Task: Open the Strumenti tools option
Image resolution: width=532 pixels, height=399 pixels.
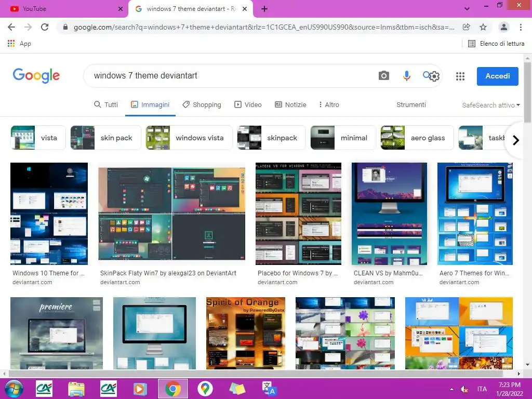Action: [x=411, y=104]
